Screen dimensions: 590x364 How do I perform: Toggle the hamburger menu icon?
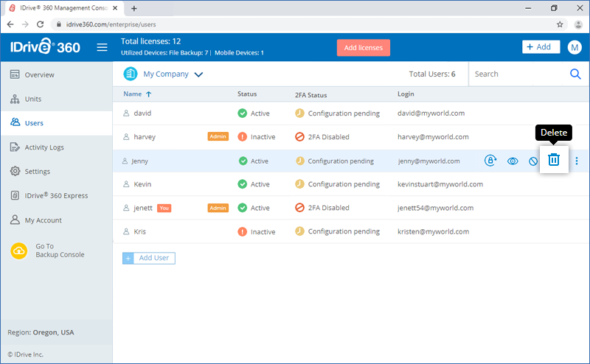[x=102, y=47]
